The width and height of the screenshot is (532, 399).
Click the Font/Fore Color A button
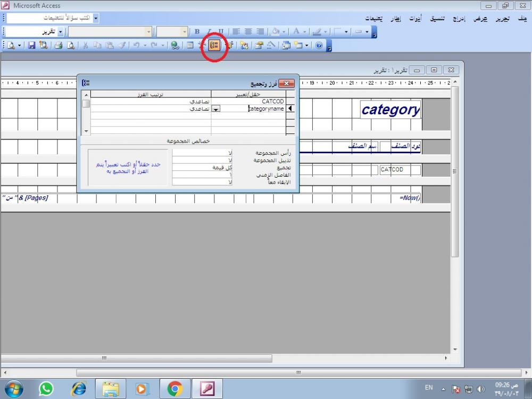[x=296, y=31]
